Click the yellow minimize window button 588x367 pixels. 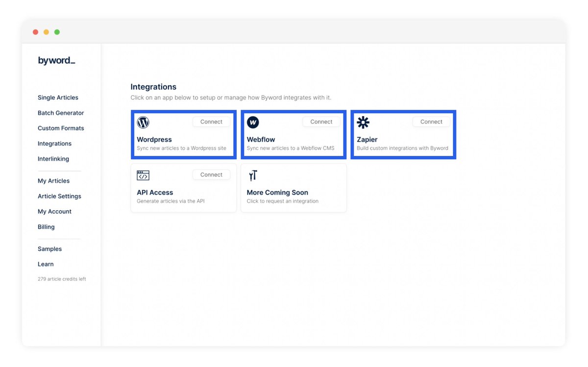tap(46, 32)
